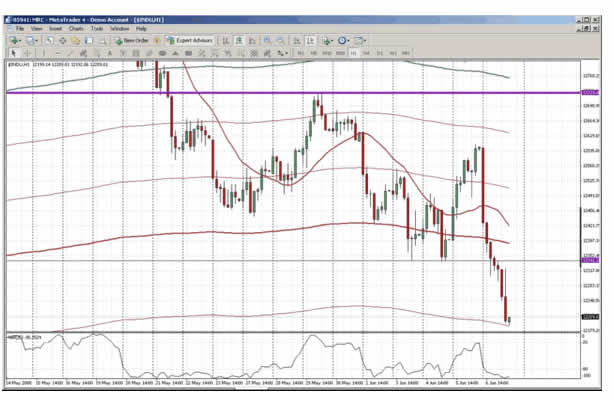Expand the New Chart dropdown arrow
Image resolution: width=614 pixels, height=400 pixels.
[x=20, y=41]
